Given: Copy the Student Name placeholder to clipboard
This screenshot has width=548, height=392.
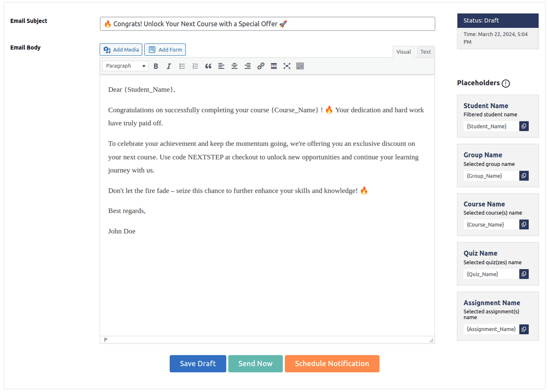Looking at the screenshot, I should tap(523, 126).
